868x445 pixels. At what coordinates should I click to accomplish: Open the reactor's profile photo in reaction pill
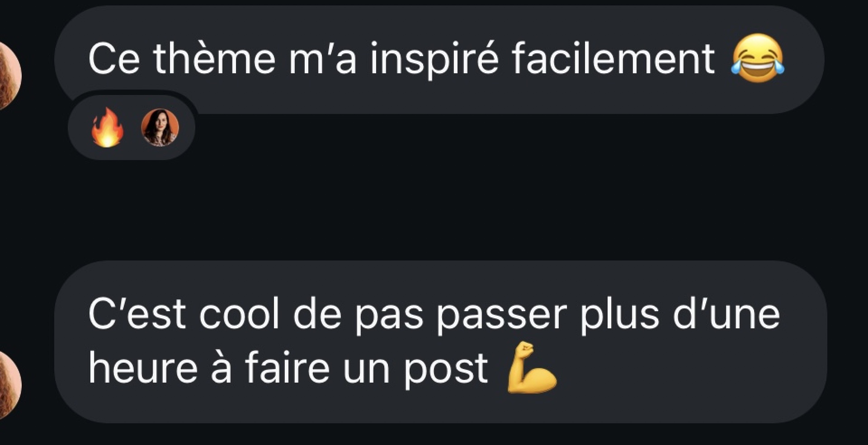point(160,128)
